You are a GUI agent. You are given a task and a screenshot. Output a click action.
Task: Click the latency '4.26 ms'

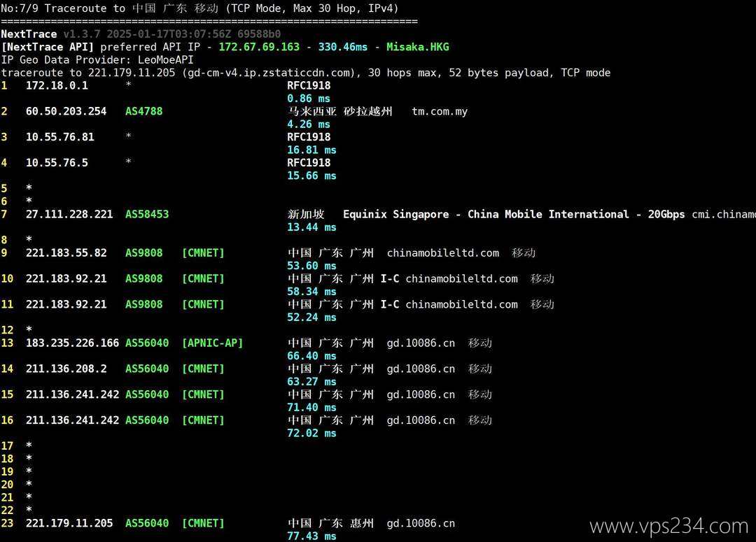coord(309,124)
